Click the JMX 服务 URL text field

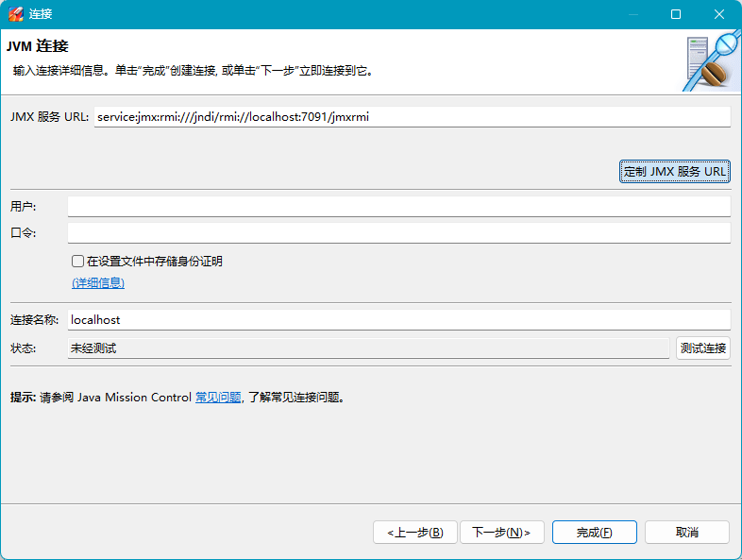point(412,117)
